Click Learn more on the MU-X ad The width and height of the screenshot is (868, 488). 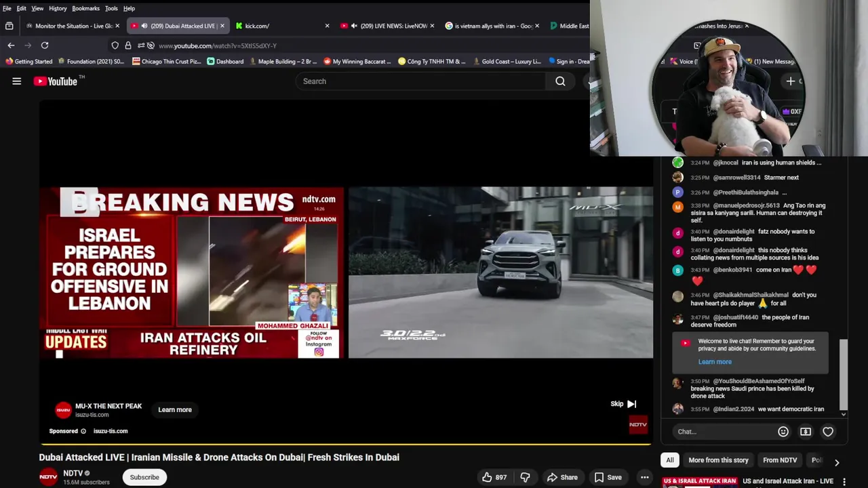[175, 409]
